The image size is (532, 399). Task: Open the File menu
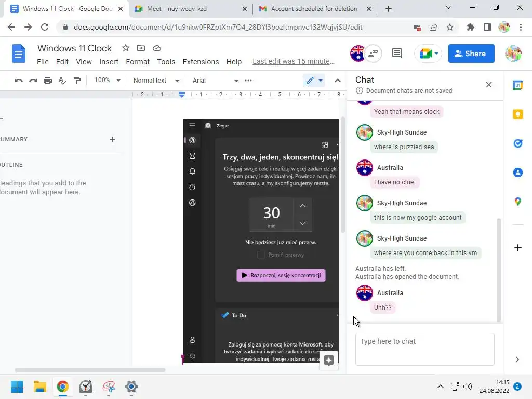[x=43, y=62]
